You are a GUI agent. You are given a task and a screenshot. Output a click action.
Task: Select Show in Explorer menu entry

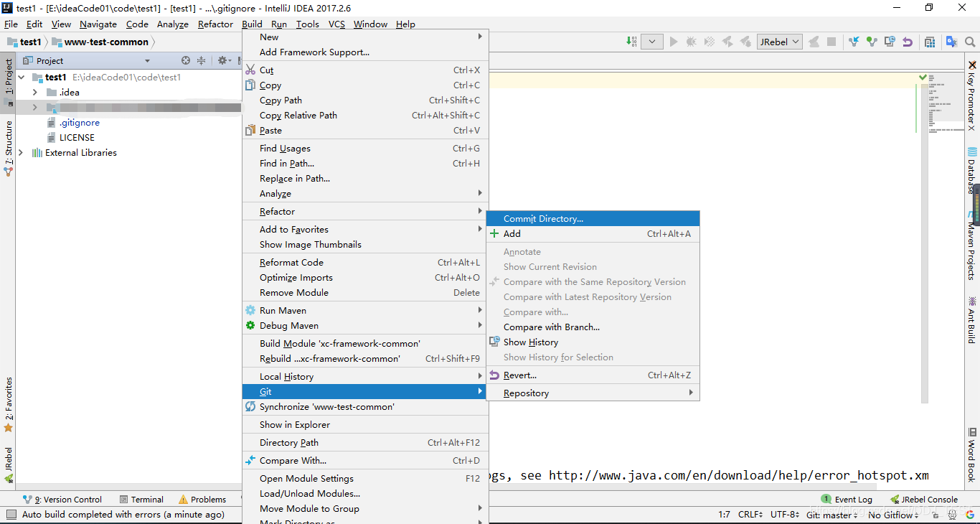click(x=365, y=425)
